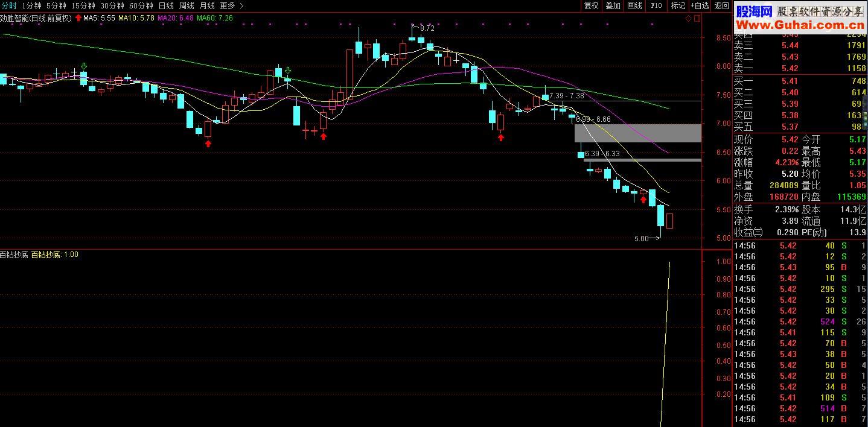Click the 换手 2.39% turnover value
The width and height of the screenshot is (868, 427).
coord(787,209)
